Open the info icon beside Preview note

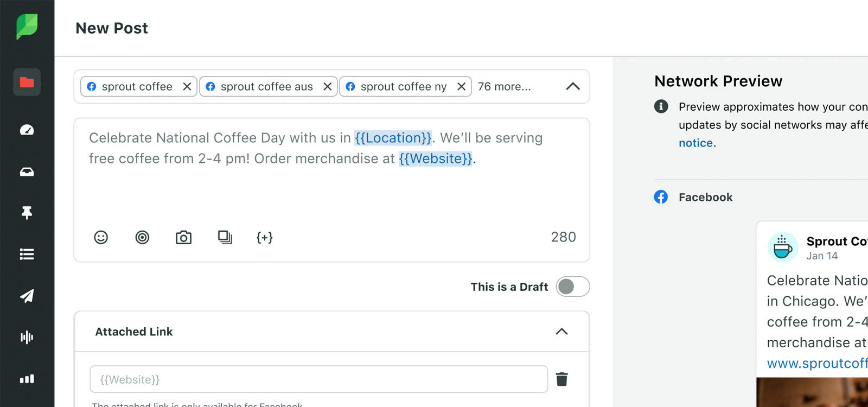(x=661, y=106)
